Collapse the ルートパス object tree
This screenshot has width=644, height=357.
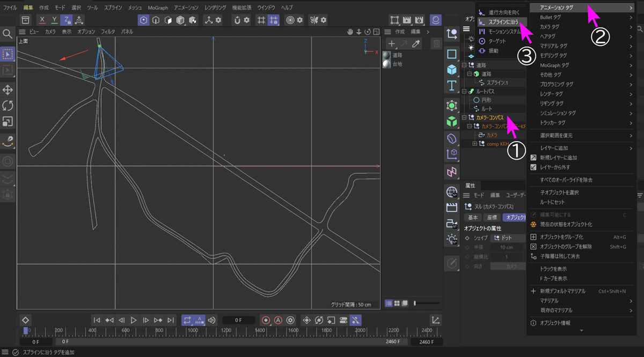pyautogui.click(x=464, y=92)
